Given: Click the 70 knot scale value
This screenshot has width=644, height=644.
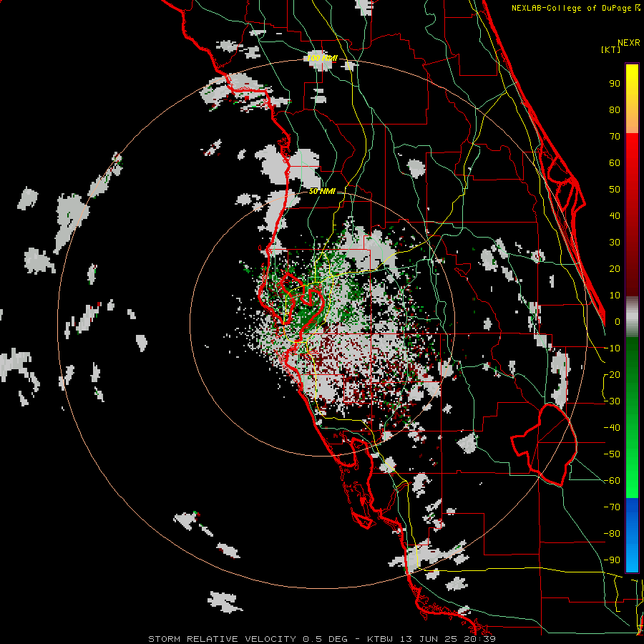Looking at the screenshot, I should [615, 137].
